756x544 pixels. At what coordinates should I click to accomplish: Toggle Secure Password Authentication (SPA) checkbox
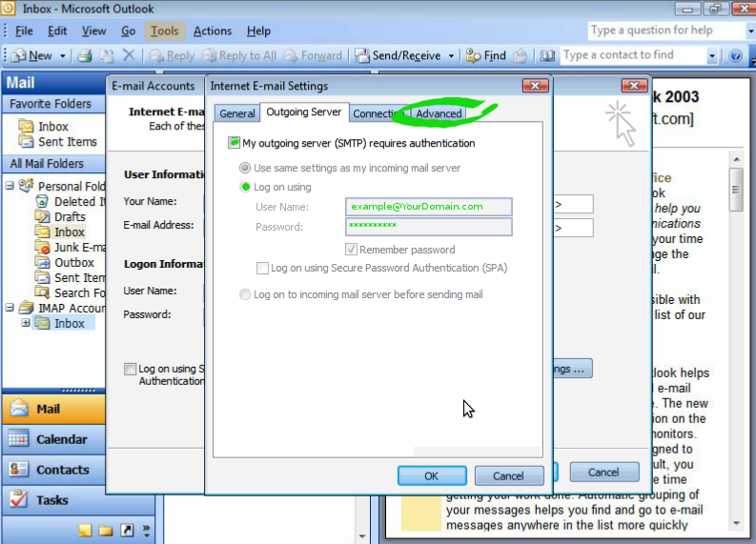pyautogui.click(x=262, y=268)
